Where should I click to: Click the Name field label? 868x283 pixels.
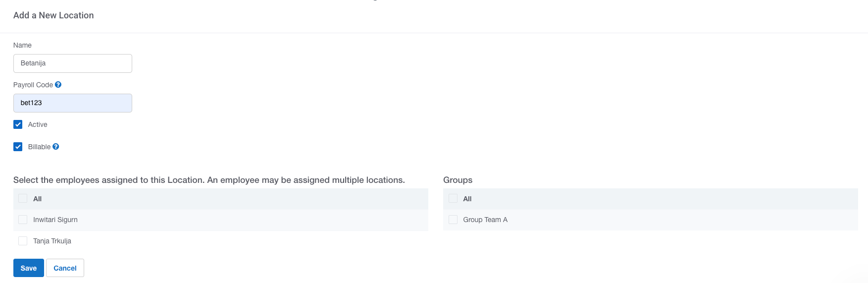[22, 45]
